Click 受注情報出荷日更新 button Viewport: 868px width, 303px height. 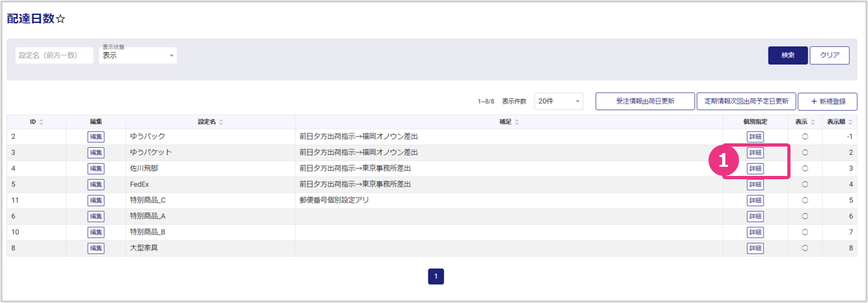(645, 102)
